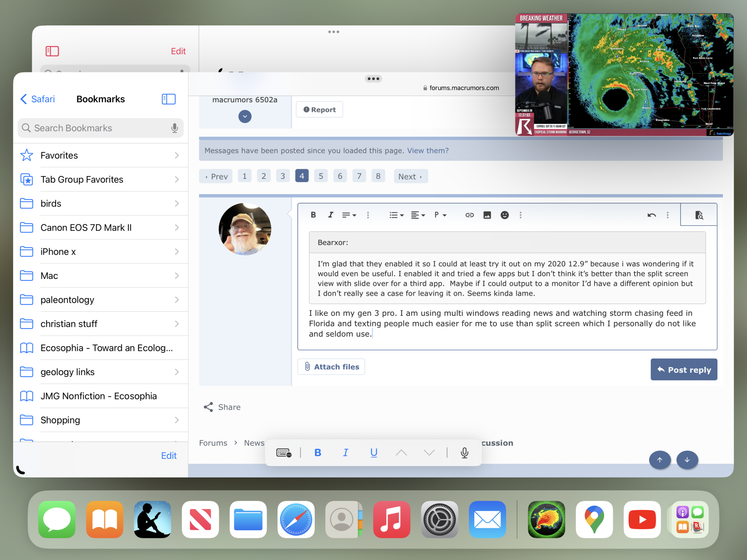Hide the bookmarks sidebar panel icon
This screenshot has width=747, height=560.
click(x=168, y=99)
